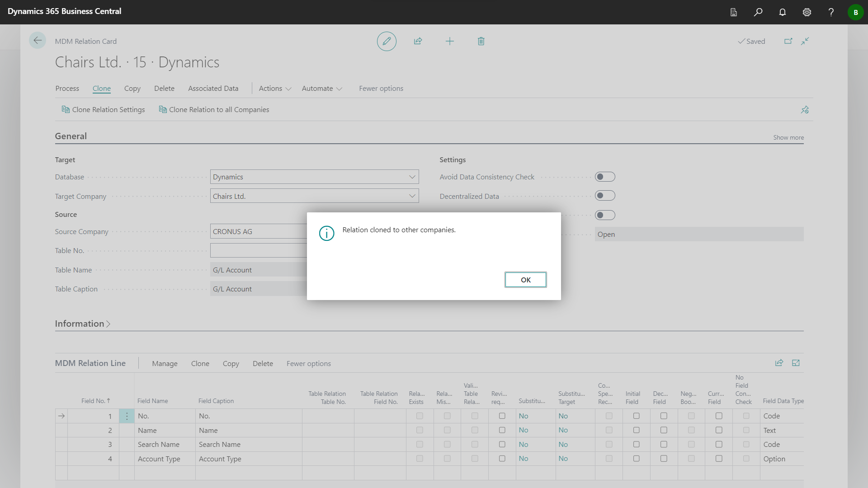Screen dimensions: 868x488
Task: Open the settings gear icon
Action: [x=807, y=12]
